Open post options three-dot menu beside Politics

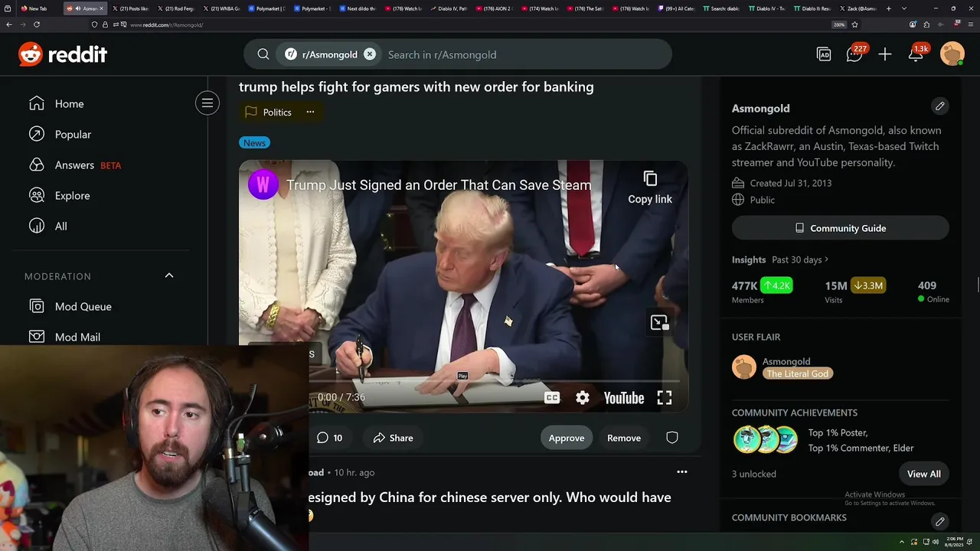(x=310, y=112)
